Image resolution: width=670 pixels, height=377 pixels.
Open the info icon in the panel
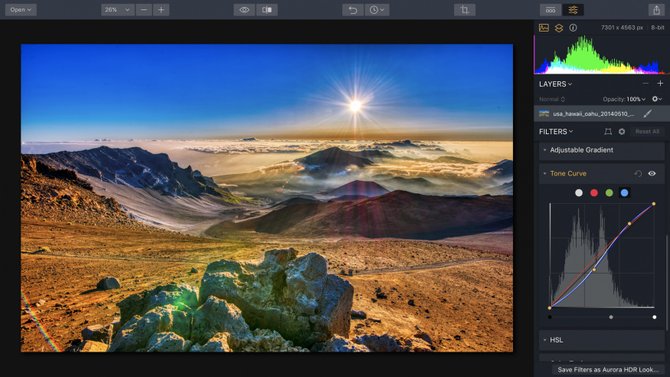click(573, 28)
